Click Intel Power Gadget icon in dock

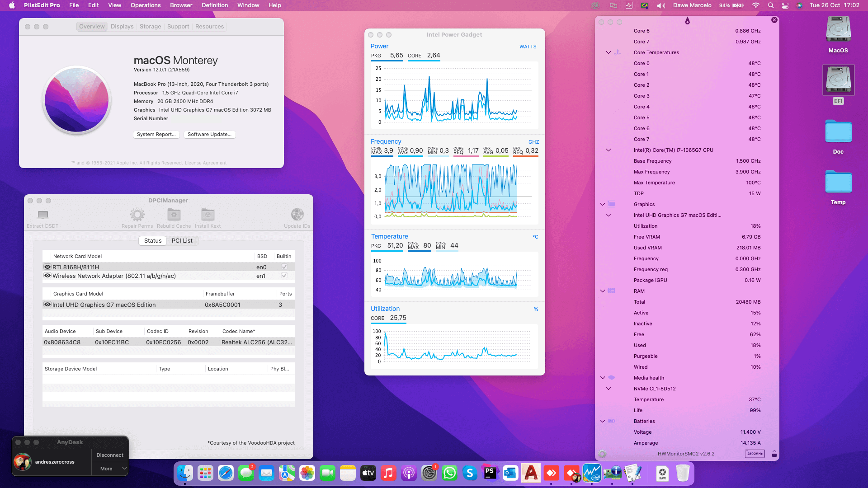pos(592,473)
